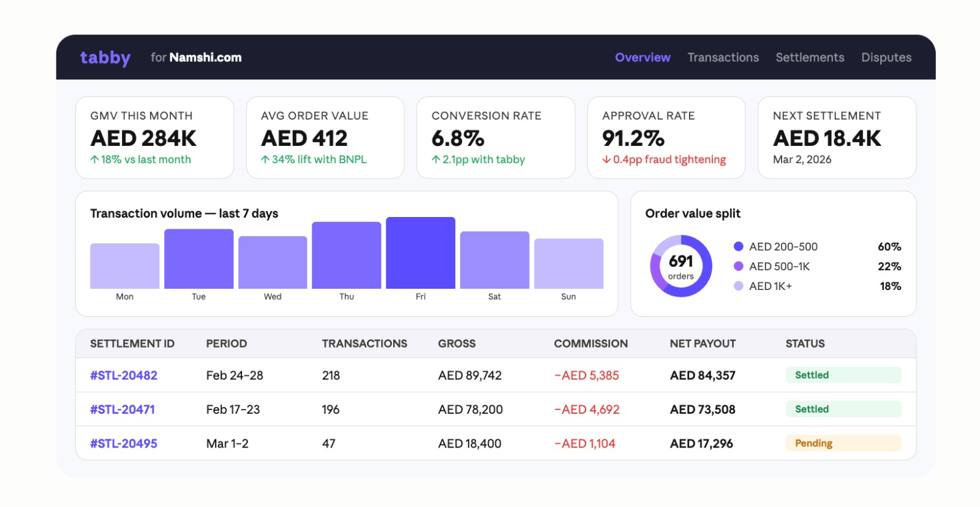
Task: Go to the Settlements tab
Action: pos(810,58)
